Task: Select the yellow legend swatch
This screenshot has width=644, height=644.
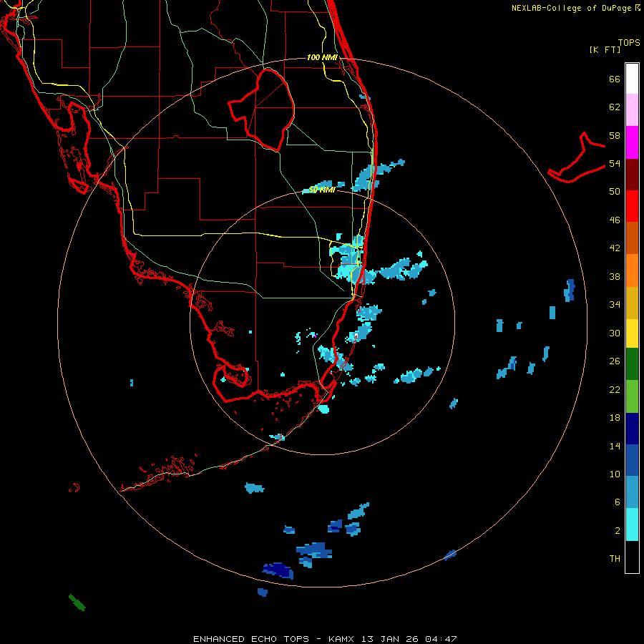Action: [x=632, y=333]
